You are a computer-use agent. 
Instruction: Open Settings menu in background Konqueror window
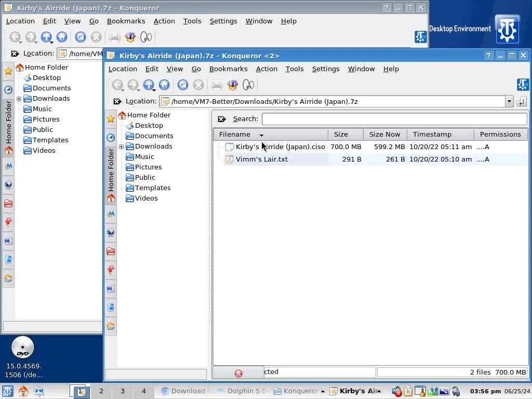pos(223,21)
